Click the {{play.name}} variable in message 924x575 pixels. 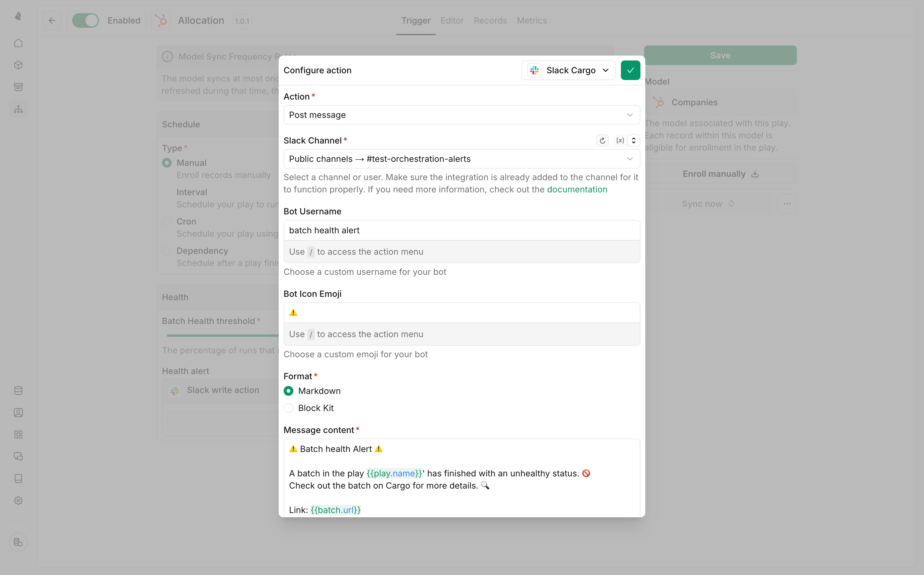pos(394,473)
